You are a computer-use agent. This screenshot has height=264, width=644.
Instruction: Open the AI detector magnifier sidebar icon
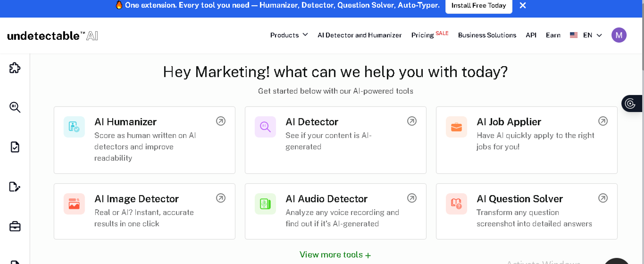[x=15, y=107]
